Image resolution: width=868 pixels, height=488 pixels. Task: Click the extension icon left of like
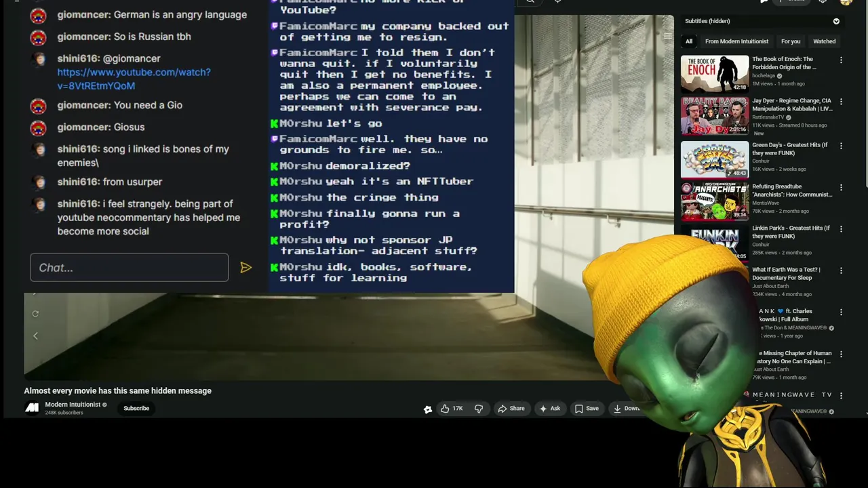pyautogui.click(x=428, y=409)
